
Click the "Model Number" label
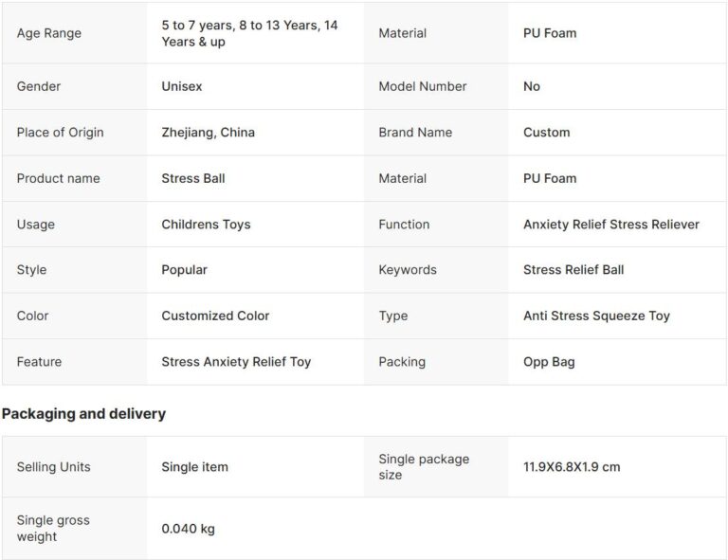(x=423, y=86)
